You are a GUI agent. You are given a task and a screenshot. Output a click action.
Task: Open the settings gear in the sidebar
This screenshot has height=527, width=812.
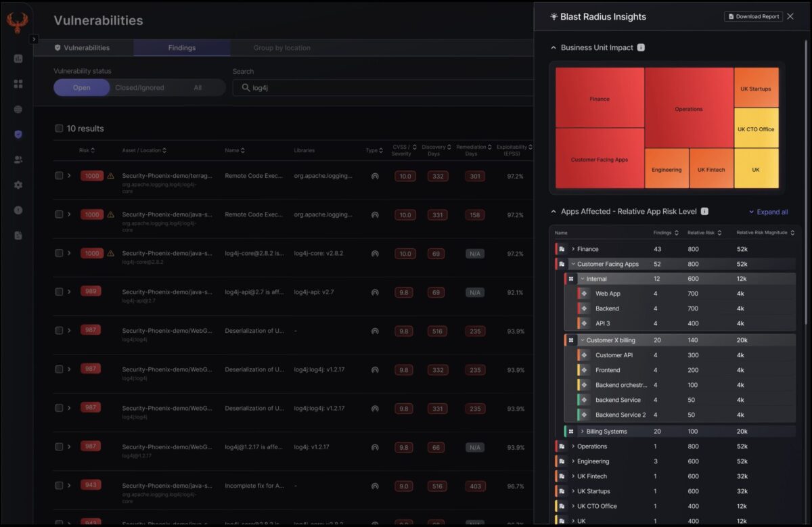click(x=18, y=185)
